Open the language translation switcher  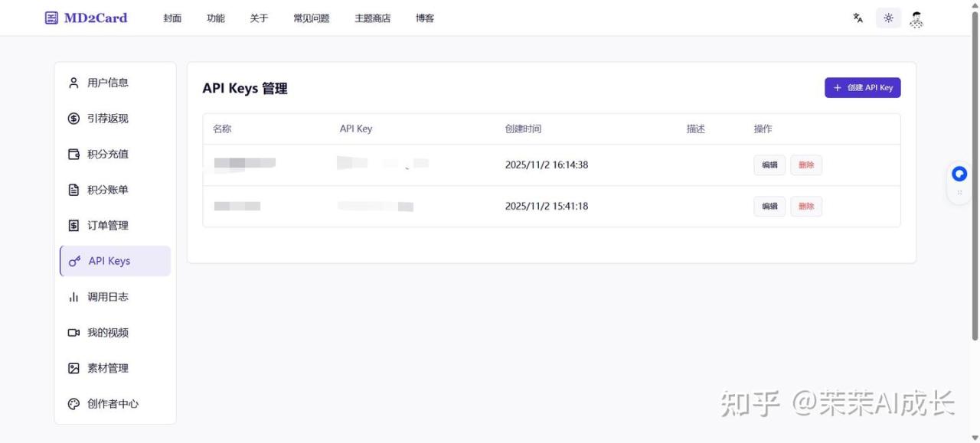click(x=858, y=18)
